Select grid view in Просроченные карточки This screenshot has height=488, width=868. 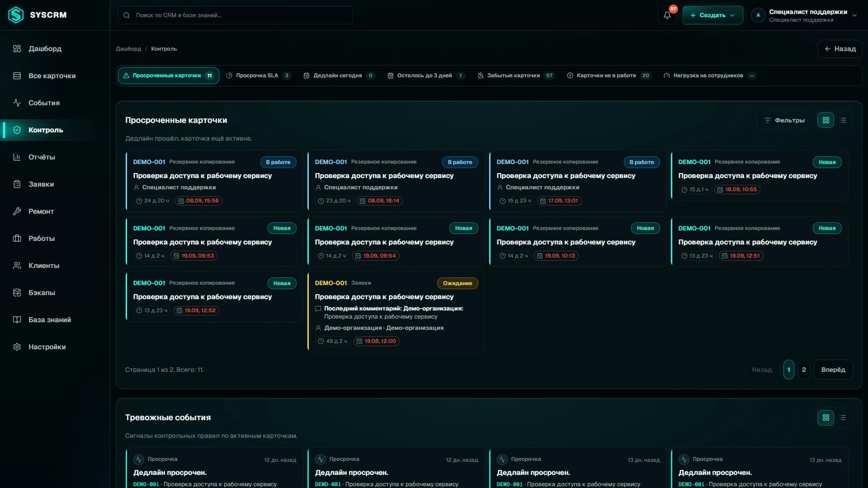pyautogui.click(x=826, y=120)
